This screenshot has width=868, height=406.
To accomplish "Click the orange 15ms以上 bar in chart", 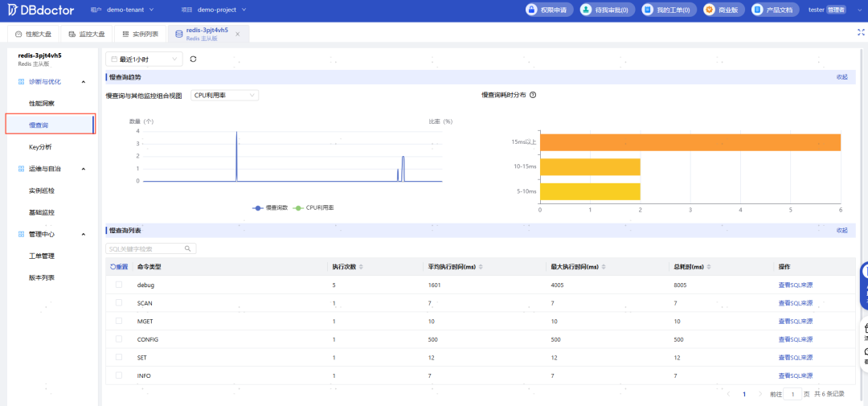I will (690, 142).
